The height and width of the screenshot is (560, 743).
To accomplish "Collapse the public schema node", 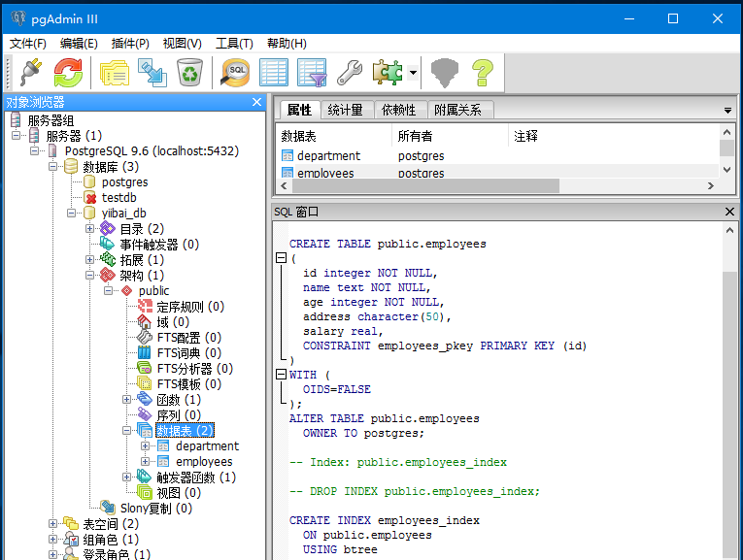I will (109, 290).
